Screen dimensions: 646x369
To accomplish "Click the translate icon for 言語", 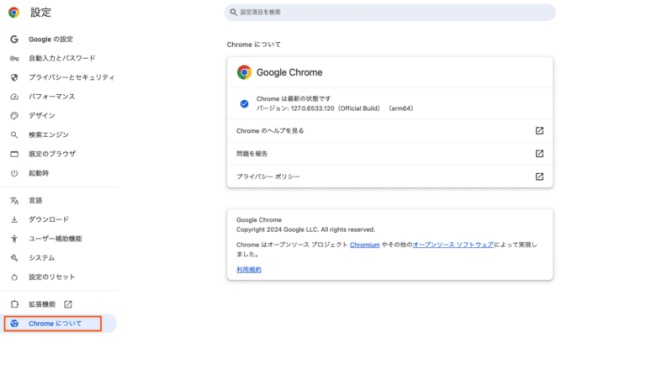I will pos(14,201).
